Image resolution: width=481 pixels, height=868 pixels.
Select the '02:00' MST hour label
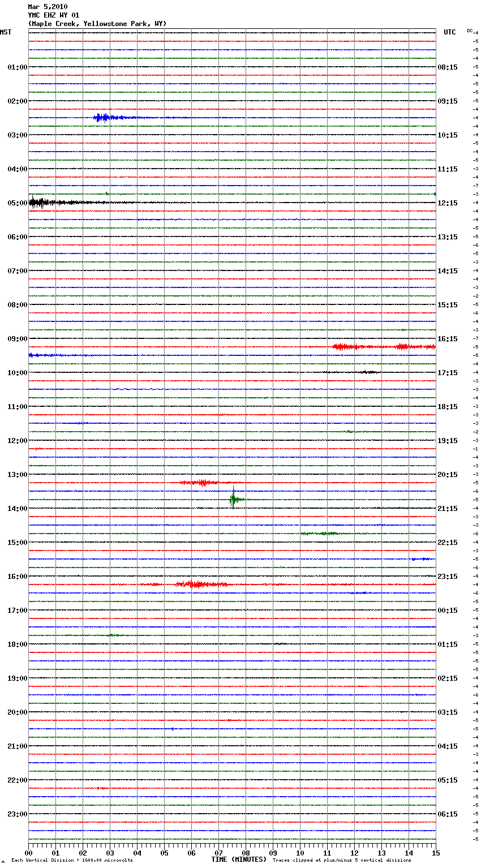pos(18,101)
